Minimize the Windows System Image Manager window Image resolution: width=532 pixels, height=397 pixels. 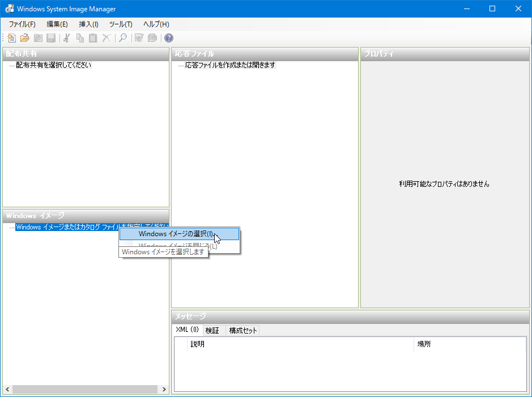[x=467, y=9]
